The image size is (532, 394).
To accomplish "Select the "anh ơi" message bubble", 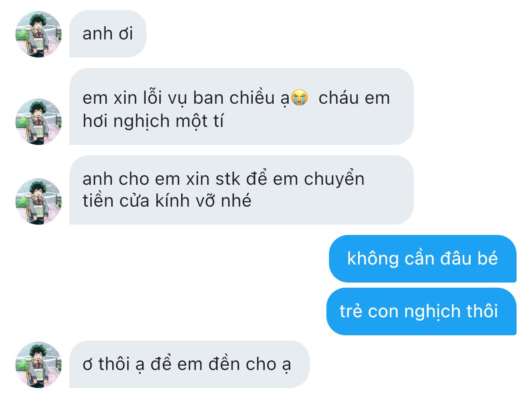I will coord(108,33).
